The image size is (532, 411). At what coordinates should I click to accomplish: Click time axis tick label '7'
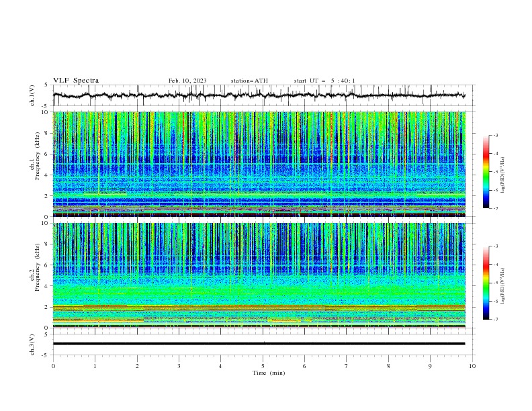(x=347, y=366)
